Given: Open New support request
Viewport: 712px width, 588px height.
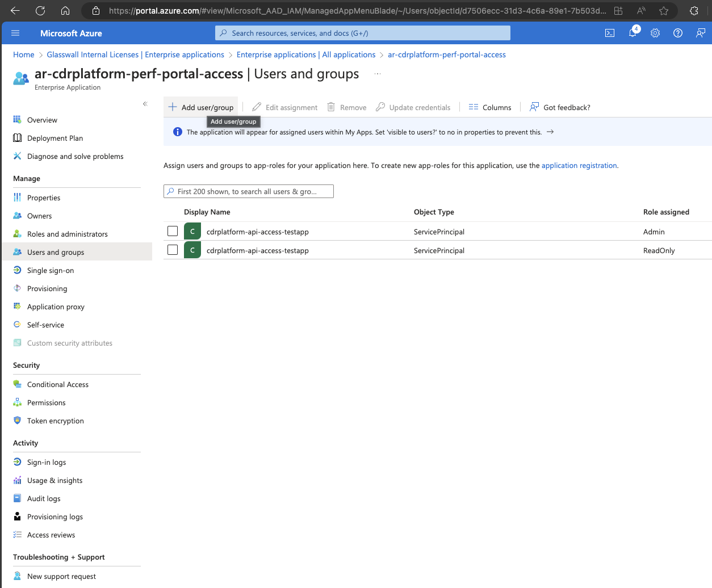Looking at the screenshot, I should pyautogui.click(x=61, y=576).
